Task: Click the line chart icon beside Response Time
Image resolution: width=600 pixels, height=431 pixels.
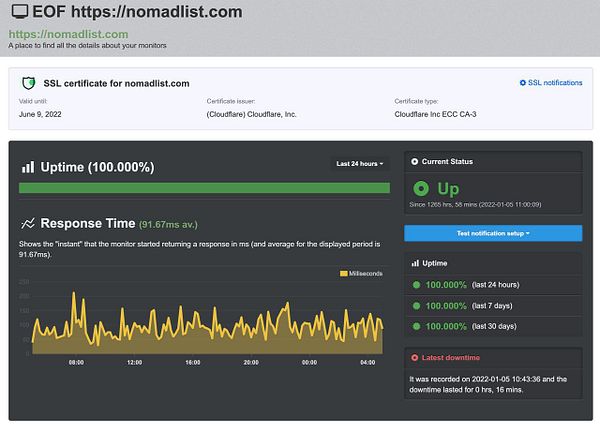Action: [28, 223]
